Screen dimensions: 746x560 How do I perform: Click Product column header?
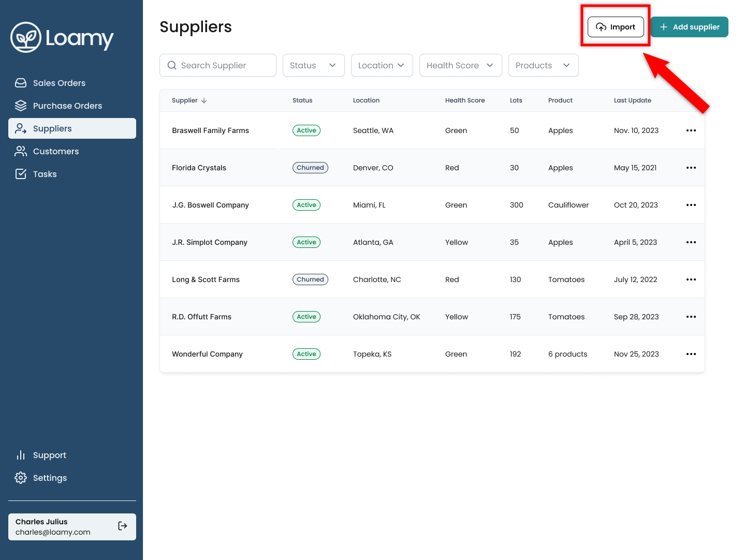(560, 100)
